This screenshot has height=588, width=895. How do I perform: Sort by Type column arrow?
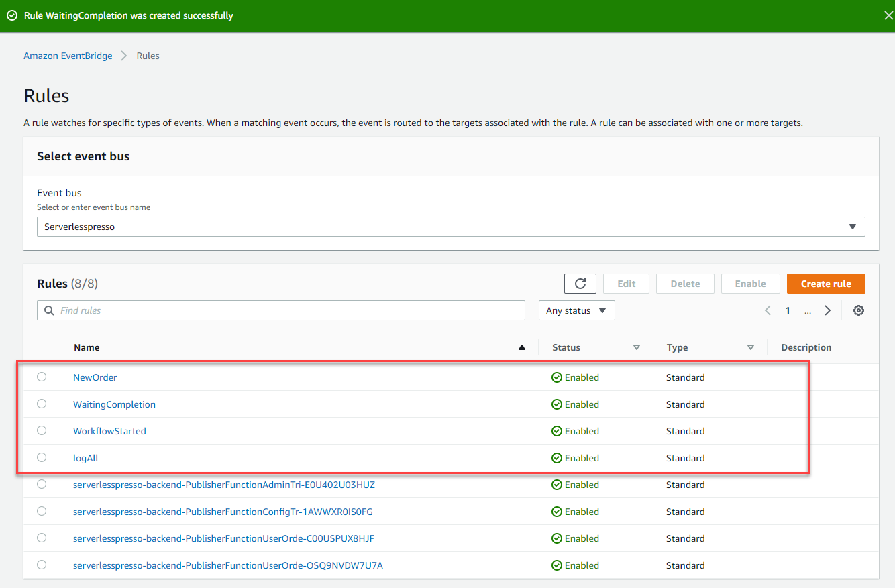click(x=750, y=347)
